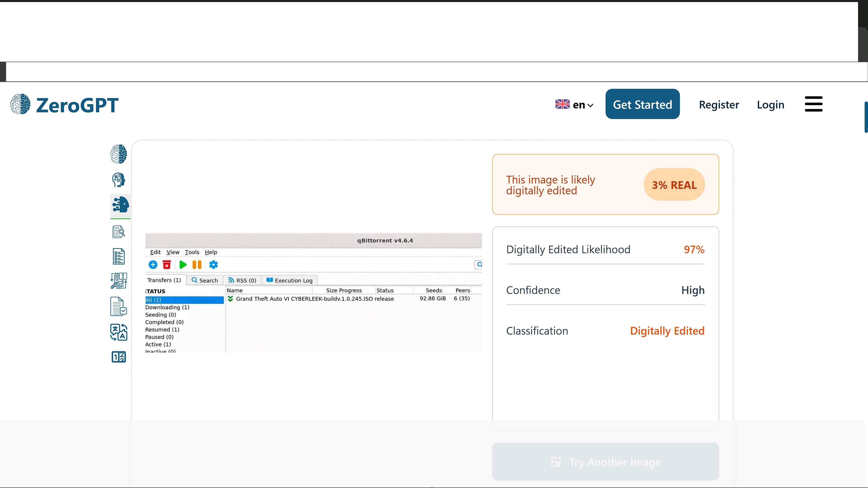Click the Peers column header

463,290
